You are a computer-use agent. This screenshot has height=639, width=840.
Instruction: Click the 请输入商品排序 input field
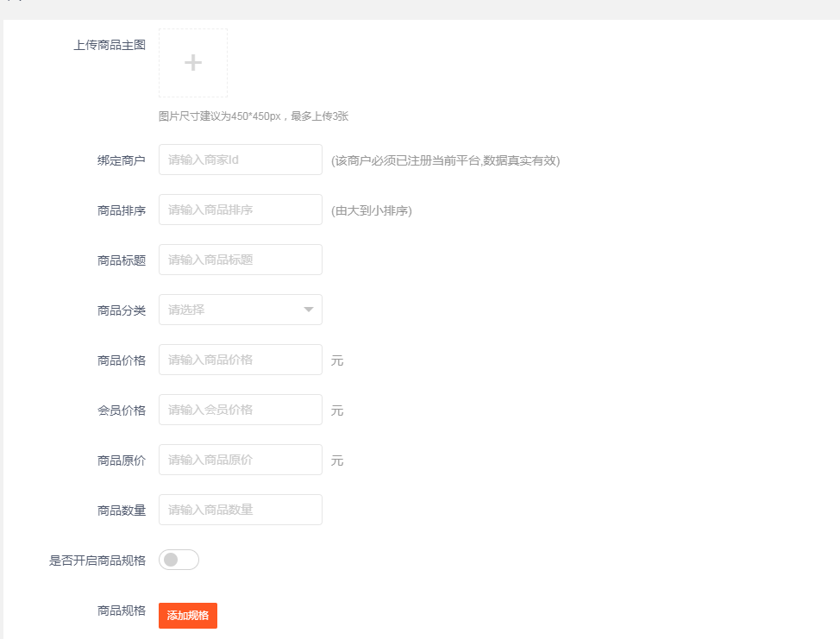click(x=241, y=210)
